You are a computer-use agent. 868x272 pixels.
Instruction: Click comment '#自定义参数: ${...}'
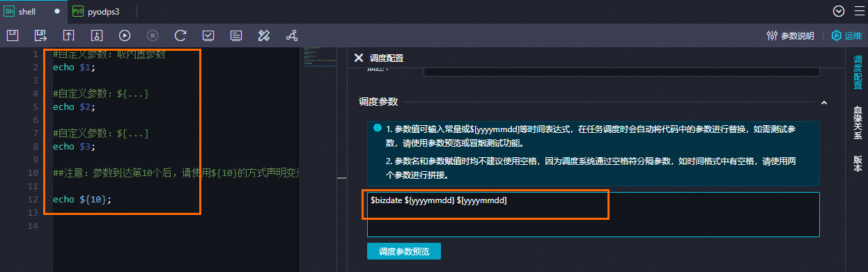point(101,94)
